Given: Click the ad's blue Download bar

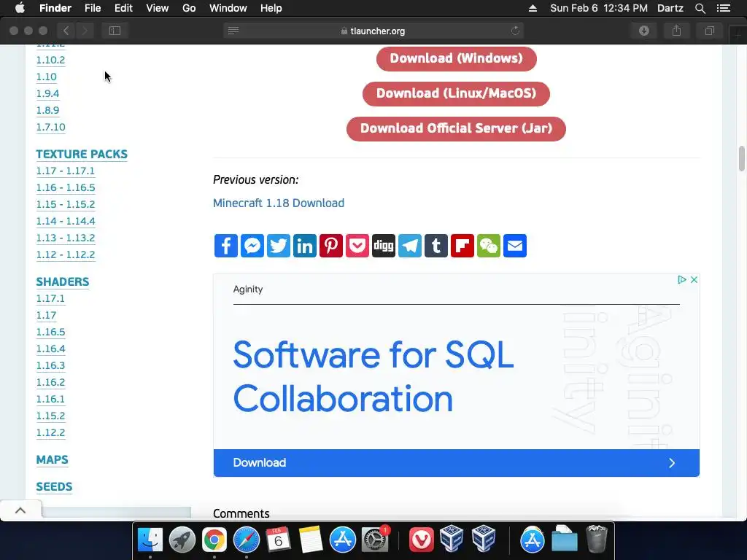Looking at the screenshot, I should pyautogui.click(x=457, y=463).
